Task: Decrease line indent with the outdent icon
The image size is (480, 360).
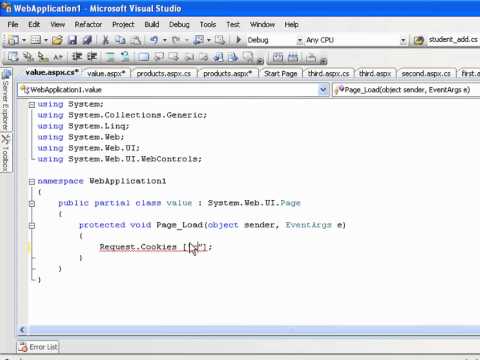Action: pos(77,57)
